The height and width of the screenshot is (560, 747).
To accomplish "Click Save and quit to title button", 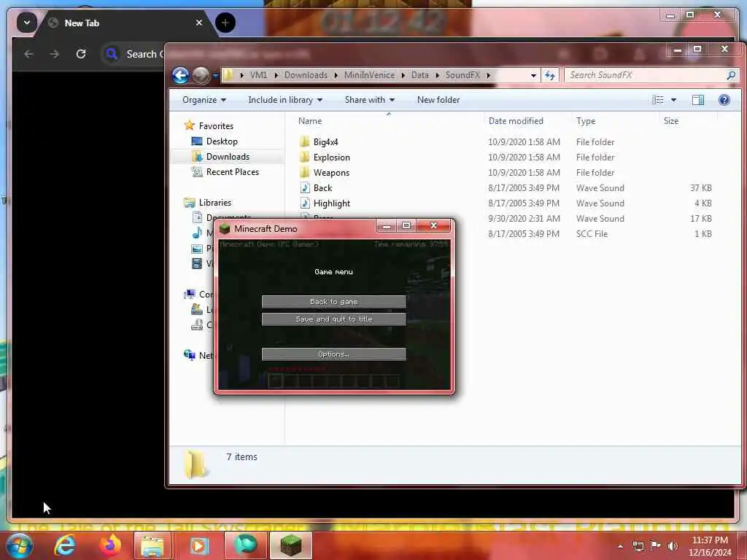I will click(333, 319).
